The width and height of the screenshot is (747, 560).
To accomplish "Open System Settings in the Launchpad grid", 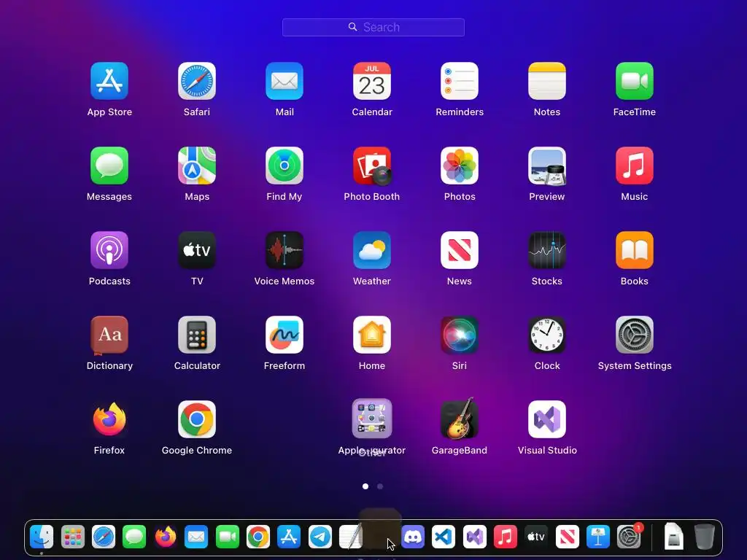I will click(634, 335).
